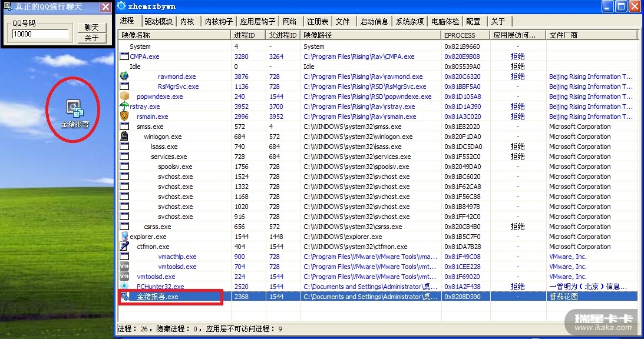The width and height of the screenshot is (644, 339).
Task: Maximize the xhemrzbywn window
Action: pyautogui.click(x=621, y=6)
